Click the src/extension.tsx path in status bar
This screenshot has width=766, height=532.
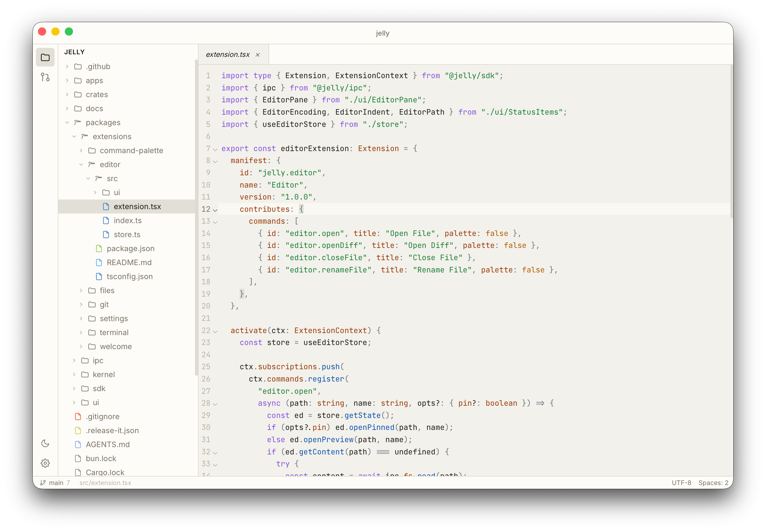coord(105,483)
